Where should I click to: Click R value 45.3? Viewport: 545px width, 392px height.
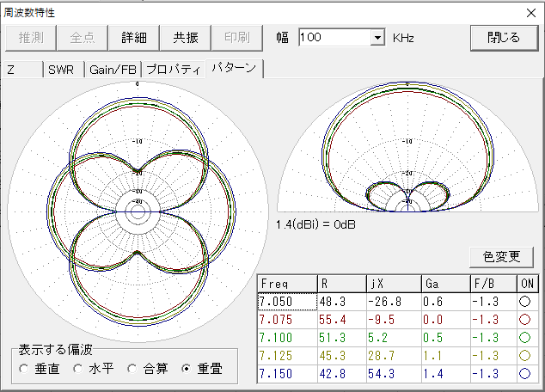[x=342, y=356]
